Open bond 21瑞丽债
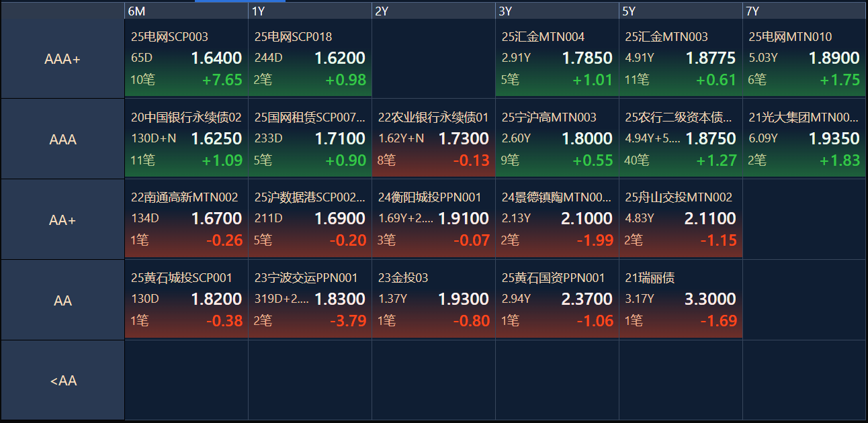Viewport: 868px width, 423px height. click(x=650, y=278)
